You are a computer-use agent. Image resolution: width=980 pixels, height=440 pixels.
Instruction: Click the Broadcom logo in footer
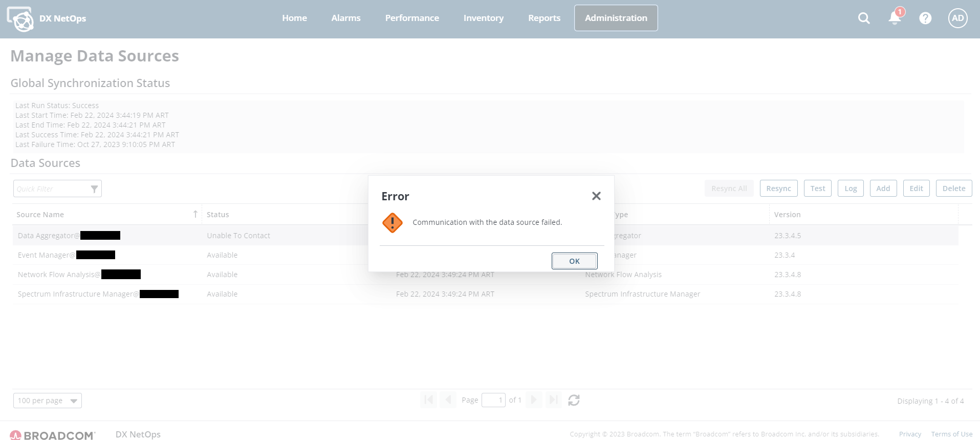click(x=52, y=435)
